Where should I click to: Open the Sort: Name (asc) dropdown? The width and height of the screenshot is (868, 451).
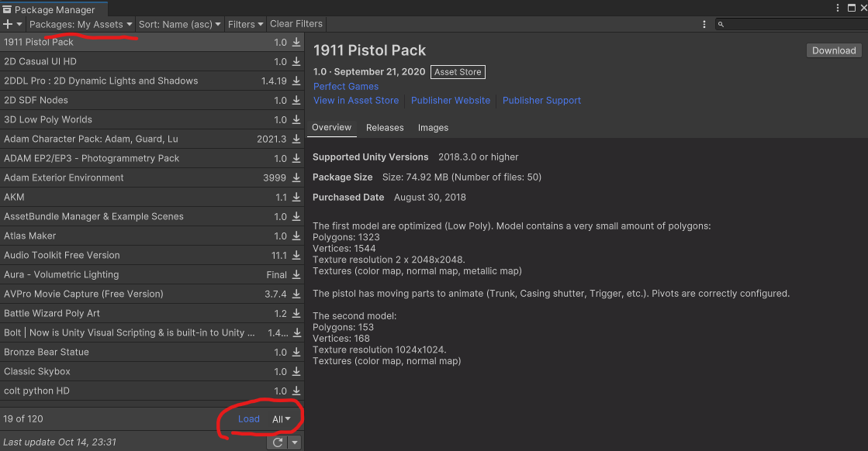[179, 24]
